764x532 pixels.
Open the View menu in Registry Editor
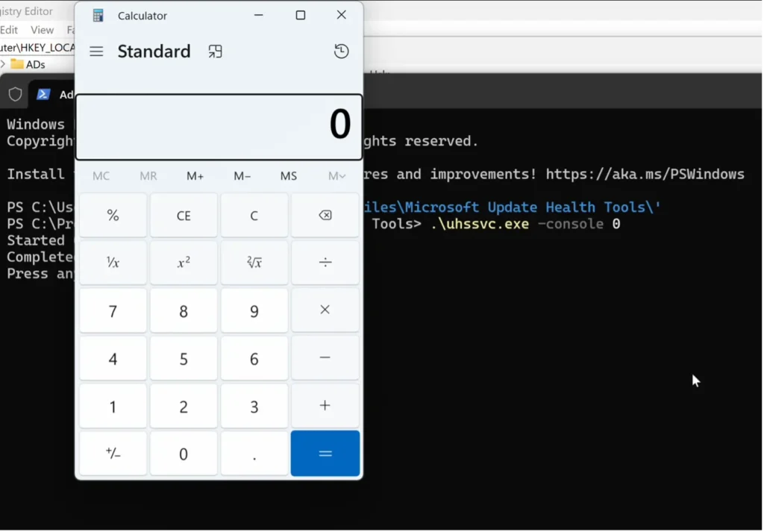pyautogui.click(x=42, y=30)
